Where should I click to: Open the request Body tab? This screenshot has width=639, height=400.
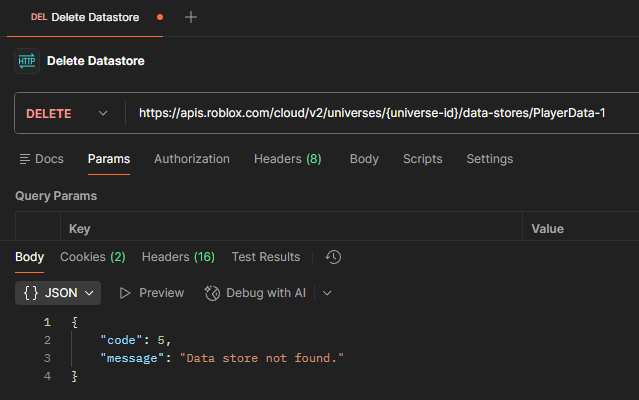tap(364, 159)
